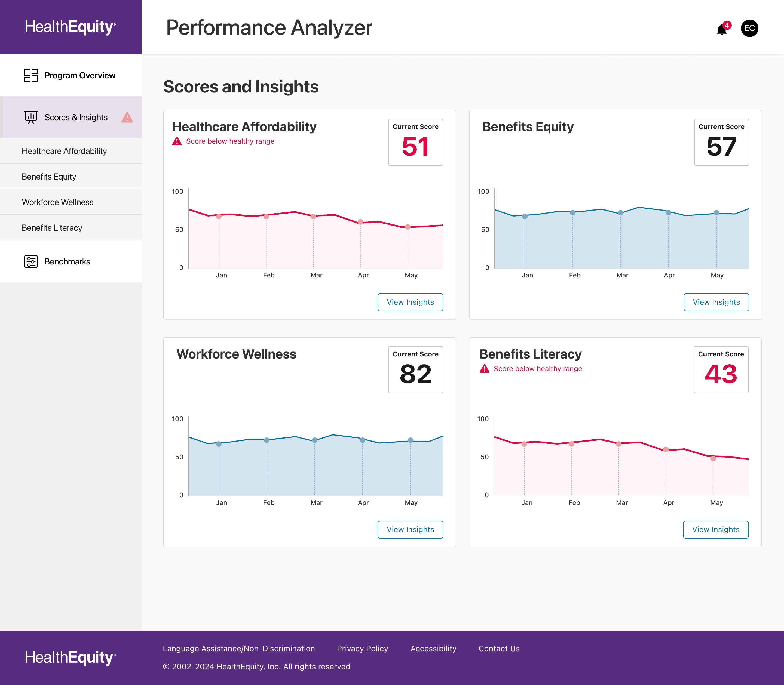Image resolution: width=784 pixels, height=685 pixels.
Task: View Insights for Benefits Equity
Action: pos(716,302)
